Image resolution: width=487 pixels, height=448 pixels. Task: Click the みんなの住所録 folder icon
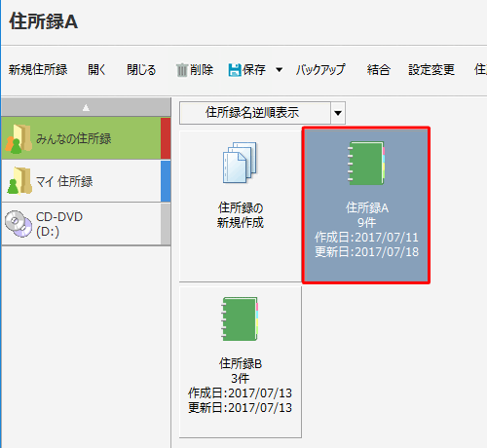point(19,139)
